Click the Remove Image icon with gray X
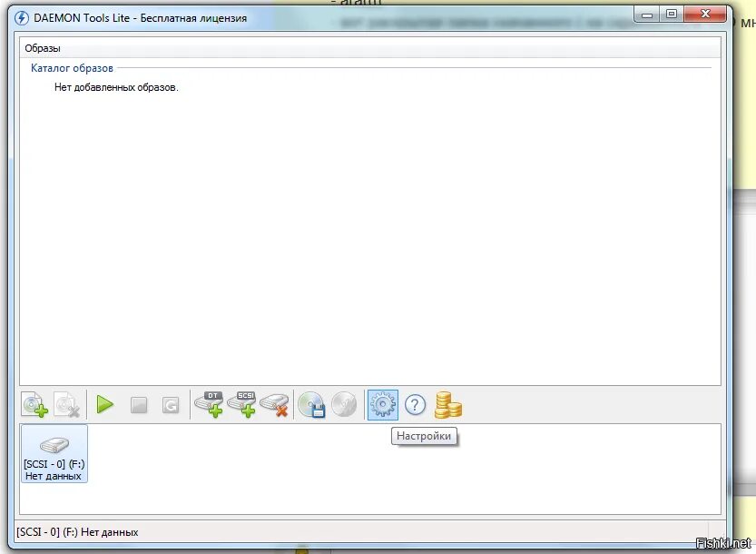This screenshot has width=756, height=554. pos(66,404)
